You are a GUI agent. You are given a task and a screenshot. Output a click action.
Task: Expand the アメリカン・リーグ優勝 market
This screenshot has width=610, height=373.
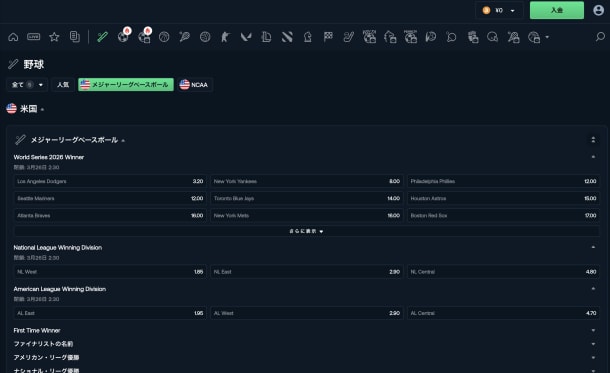coord(593,357)
